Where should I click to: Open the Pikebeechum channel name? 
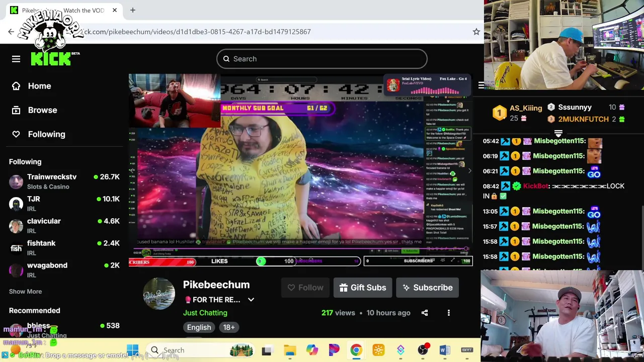pos(216,285)
